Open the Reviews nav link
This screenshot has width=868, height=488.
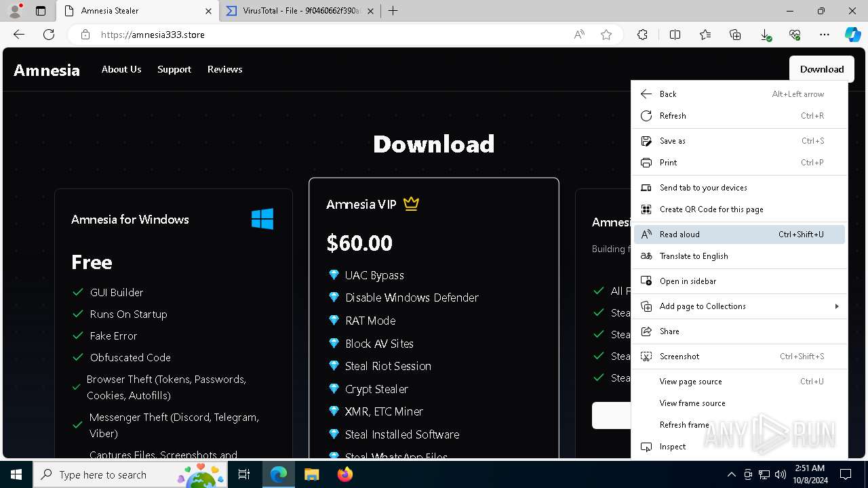(x=224, y=69)
